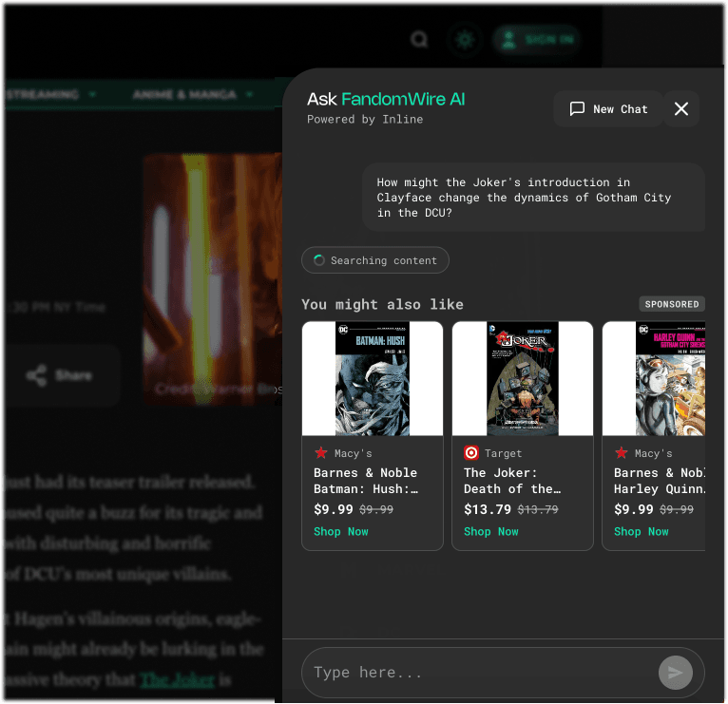Click the blurred article image
The height and width of the screenshot is (704, 728).
click(x=213, y=279)
